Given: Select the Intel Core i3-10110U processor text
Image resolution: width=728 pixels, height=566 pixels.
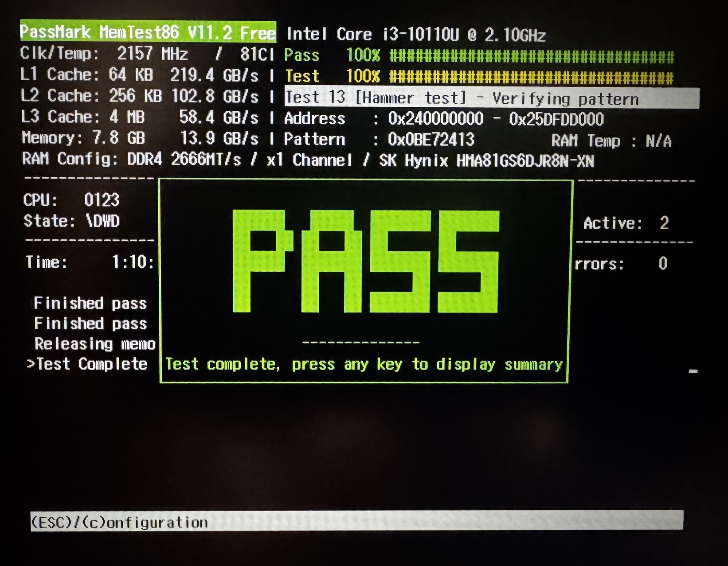Looking at the screenshot, I should [x=416, y=34].
